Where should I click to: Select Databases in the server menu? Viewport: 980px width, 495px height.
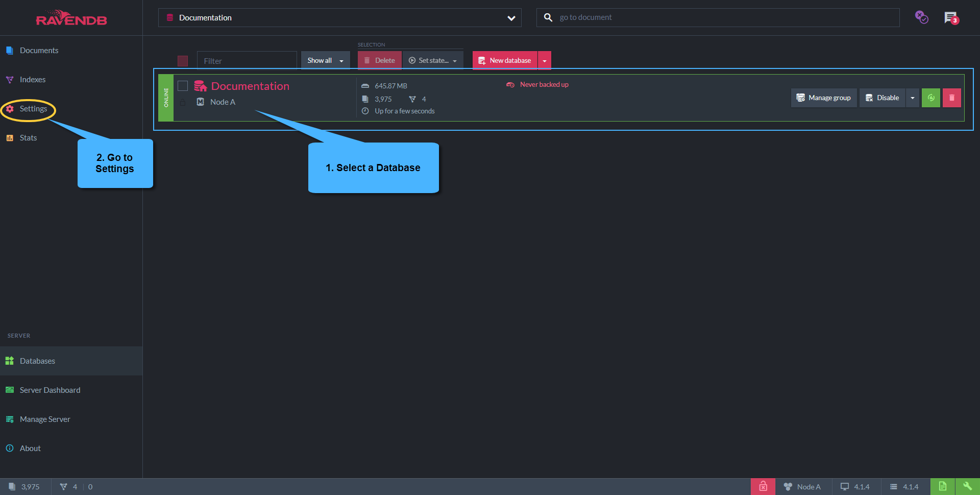pyautogui.click(x=71, y=361)
